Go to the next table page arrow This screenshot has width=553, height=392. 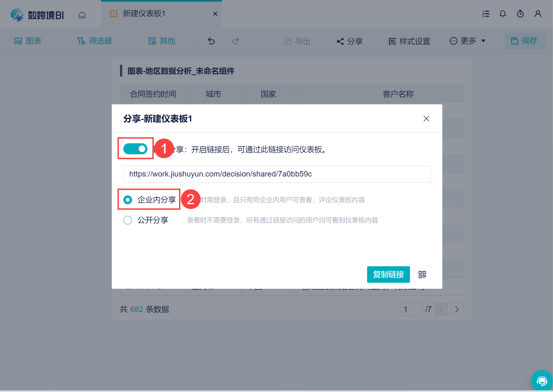457,309
